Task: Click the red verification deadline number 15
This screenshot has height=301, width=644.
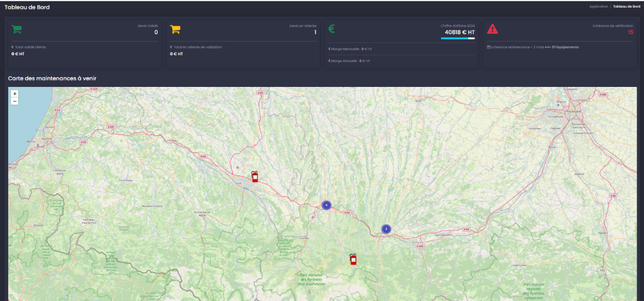Action: point(630,32)
